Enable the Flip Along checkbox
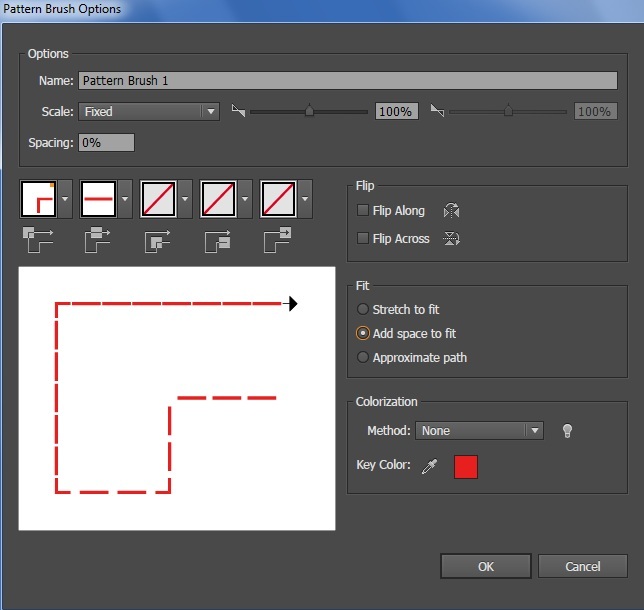The height and width of the screenshot is (610, 644). coord(363,211)
